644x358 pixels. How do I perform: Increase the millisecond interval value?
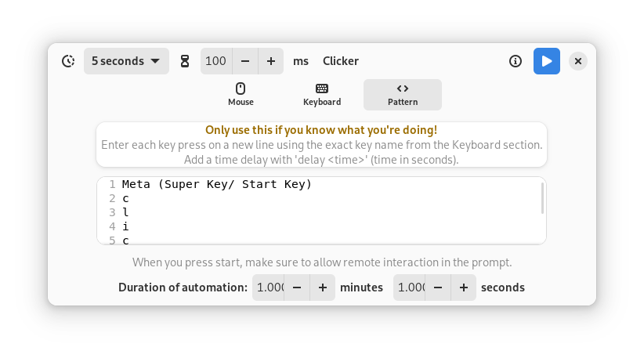pyautogui.click(x=271, y=61)
